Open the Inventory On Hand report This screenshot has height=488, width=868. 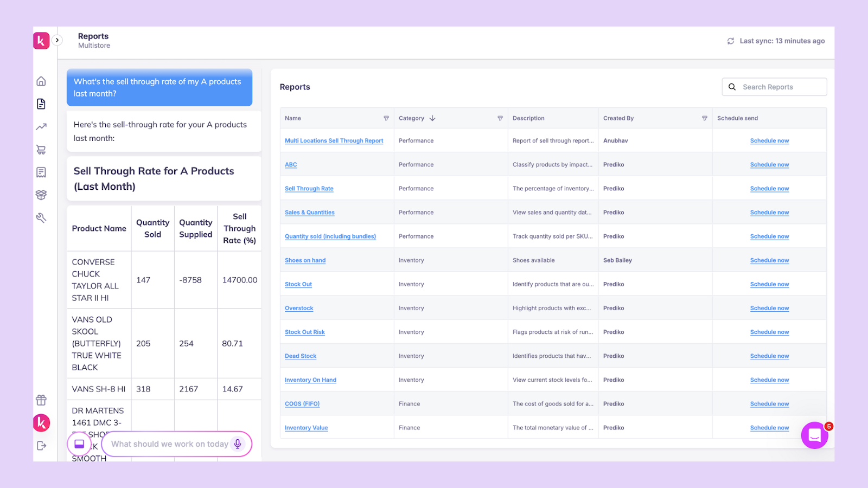click(310, 380)
